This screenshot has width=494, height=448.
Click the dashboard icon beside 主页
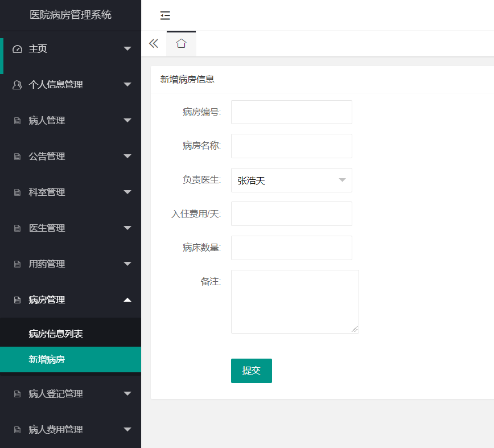(17, 49)
